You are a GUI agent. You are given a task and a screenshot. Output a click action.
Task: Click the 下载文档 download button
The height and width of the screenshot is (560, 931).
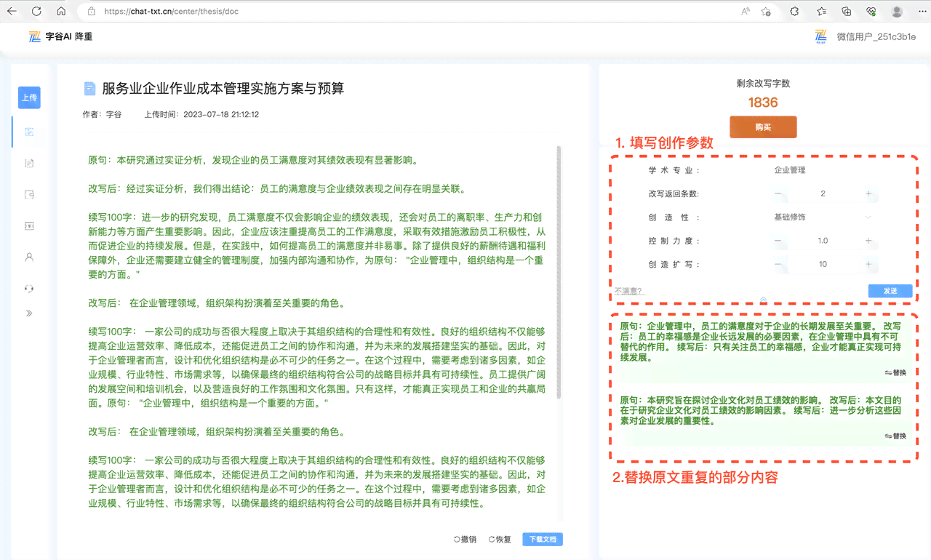[x=543, y=540]
